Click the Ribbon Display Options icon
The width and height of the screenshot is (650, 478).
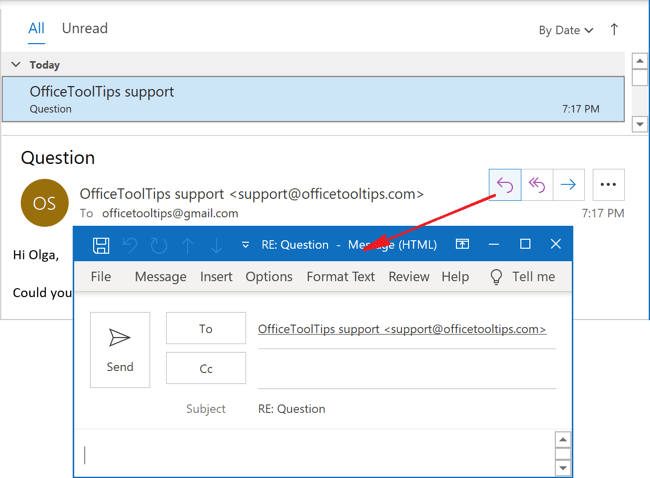tap(462, 244)
